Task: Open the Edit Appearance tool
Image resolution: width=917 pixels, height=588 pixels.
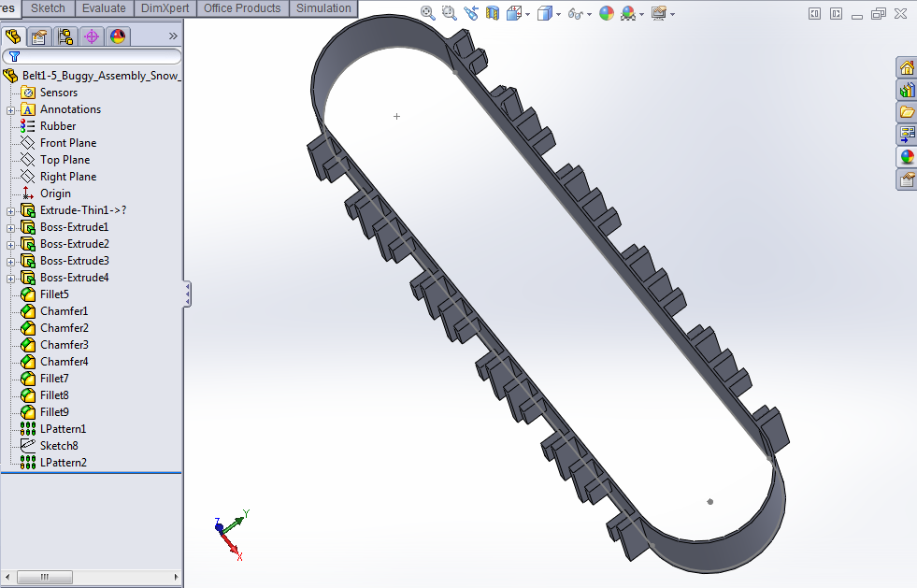Action: pos(607,14)
